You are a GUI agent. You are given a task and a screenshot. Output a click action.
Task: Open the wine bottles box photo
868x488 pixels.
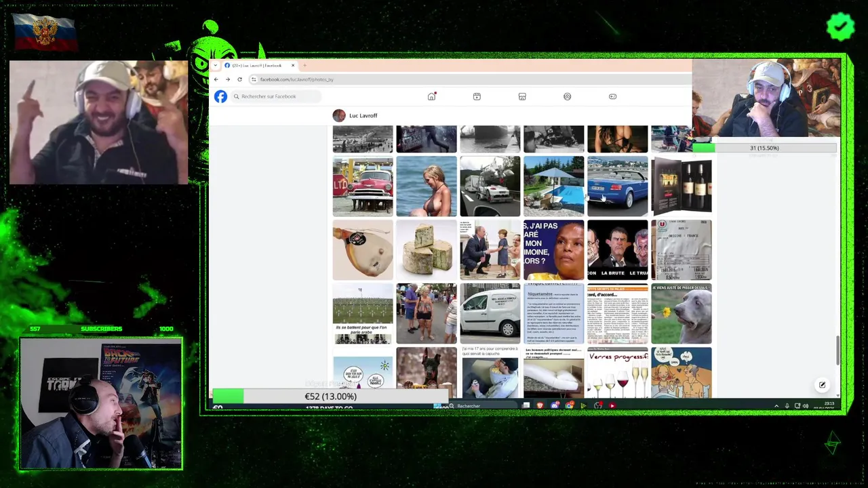[682, 186]
